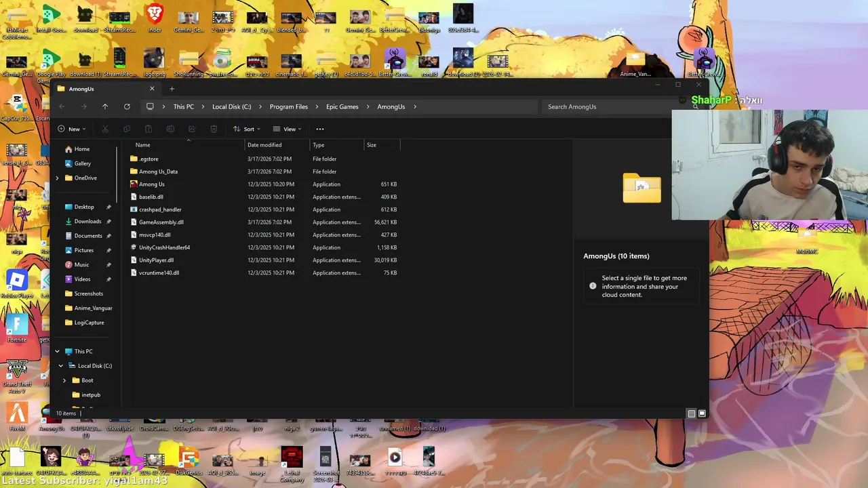Switch to details view layout icon
868x488 pixels.
[x=691, y=413]
